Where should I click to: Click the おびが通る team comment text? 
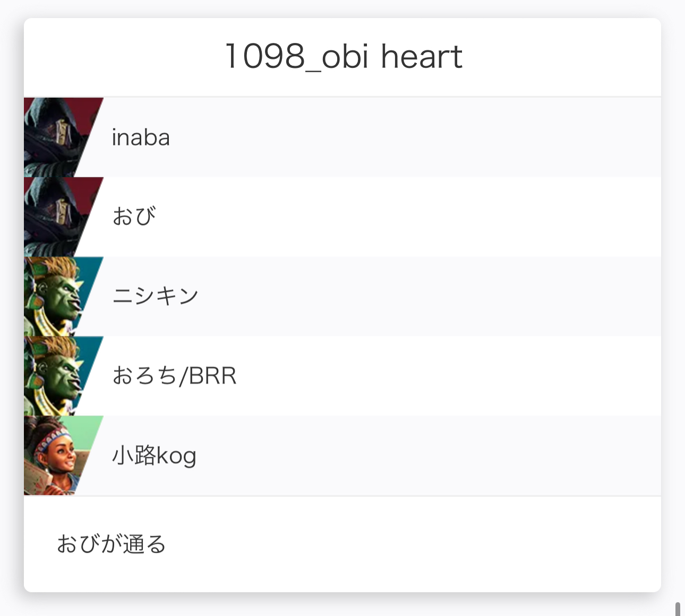(x=112, y=544)
